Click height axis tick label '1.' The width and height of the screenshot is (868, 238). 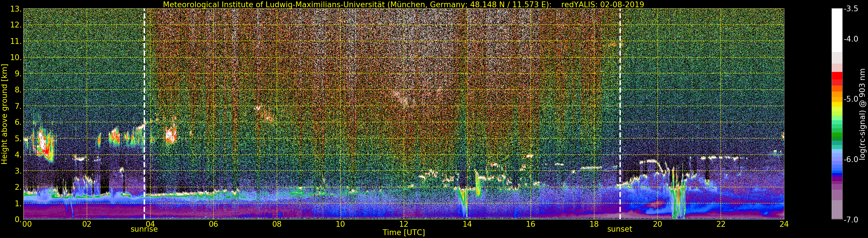[x=18, y=203]
